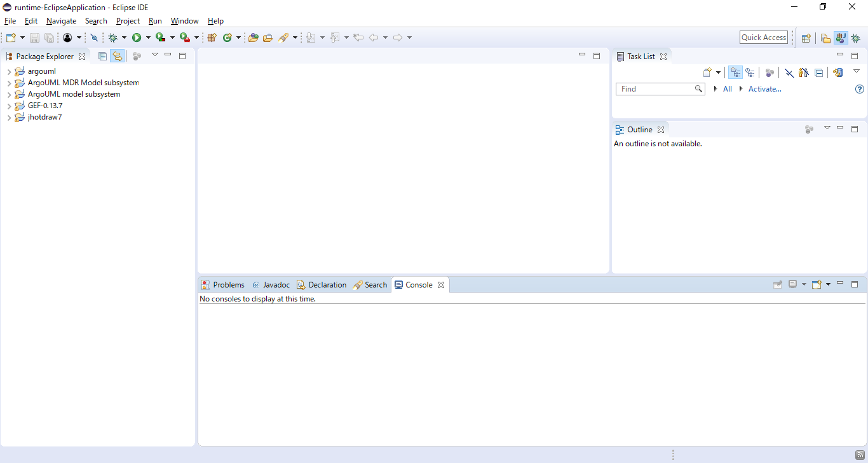Viewport: 868px width, 463px height.
Task: Click the Quick Access field
Action: pyautogui.click(x=764, y=38)
